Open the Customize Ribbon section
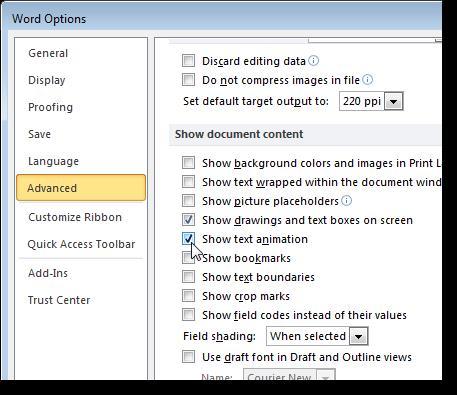The image size is (457, 395). [x=75, y=217]
